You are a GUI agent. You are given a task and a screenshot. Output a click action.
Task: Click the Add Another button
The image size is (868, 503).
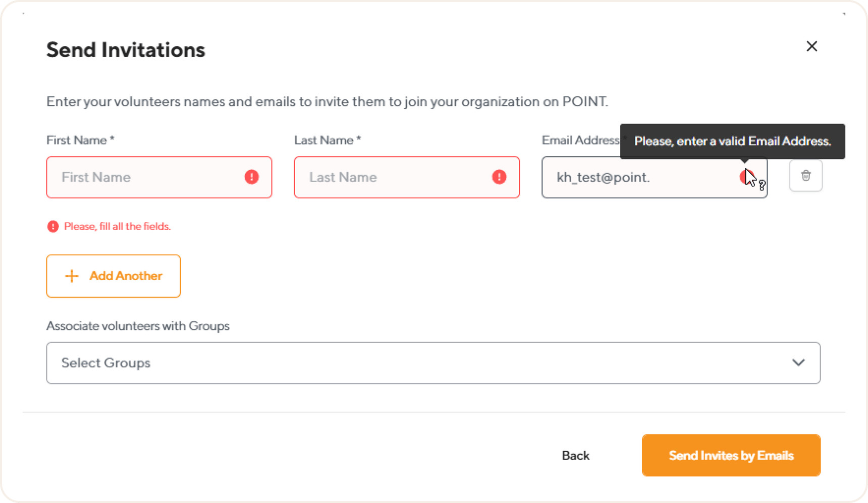point(113,276)
